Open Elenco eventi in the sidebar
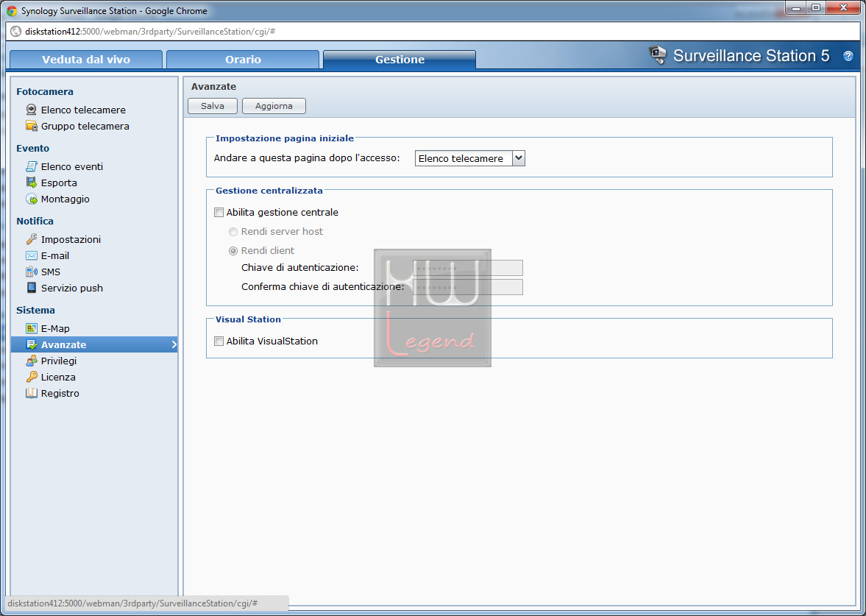The width and height of the screenshot is (866, 616). [72, 166]
